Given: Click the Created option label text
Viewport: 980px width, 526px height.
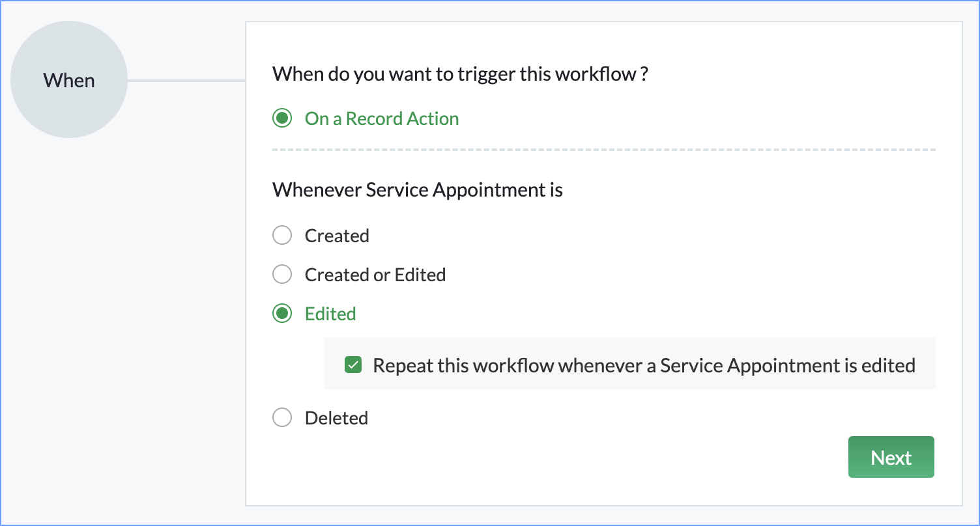Looking at the screenshot, I should 337,236.
